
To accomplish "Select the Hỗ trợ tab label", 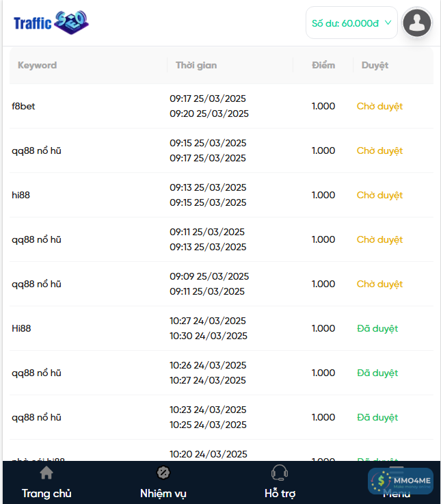I will pyautogui.click(x=280, y=493).
